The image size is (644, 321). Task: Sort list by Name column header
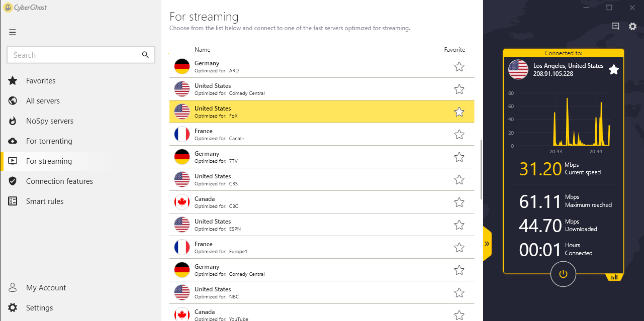click(203, 50)
